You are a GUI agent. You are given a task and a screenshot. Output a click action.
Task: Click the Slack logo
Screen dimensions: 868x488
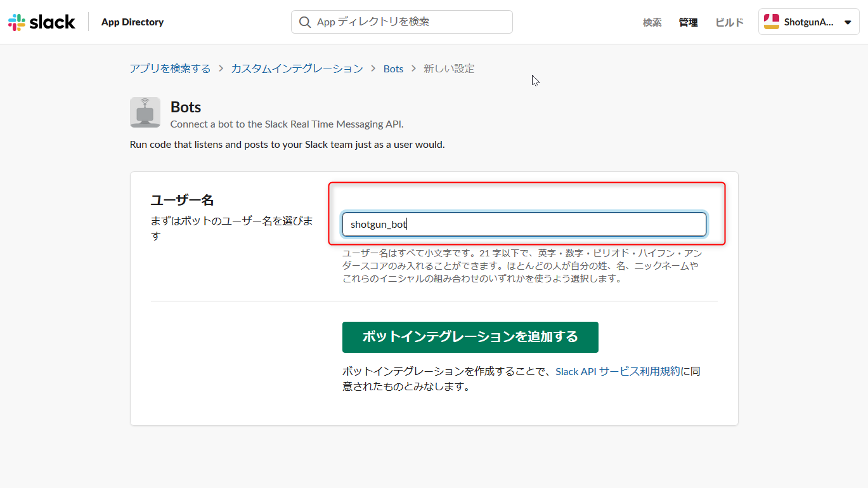[x=42, y=22]
